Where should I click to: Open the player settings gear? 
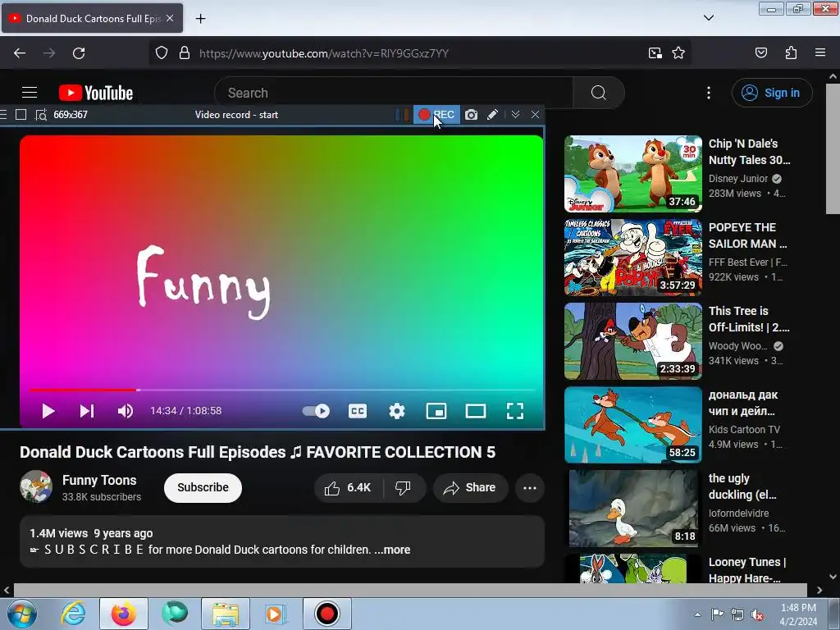(397, 411)
